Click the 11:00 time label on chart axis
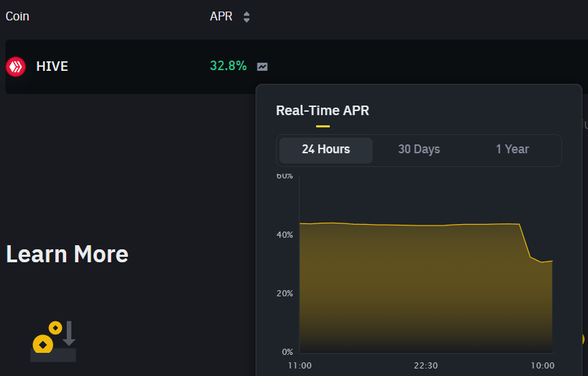This screenshot has width=588, height=376. (x=300, y=366)
